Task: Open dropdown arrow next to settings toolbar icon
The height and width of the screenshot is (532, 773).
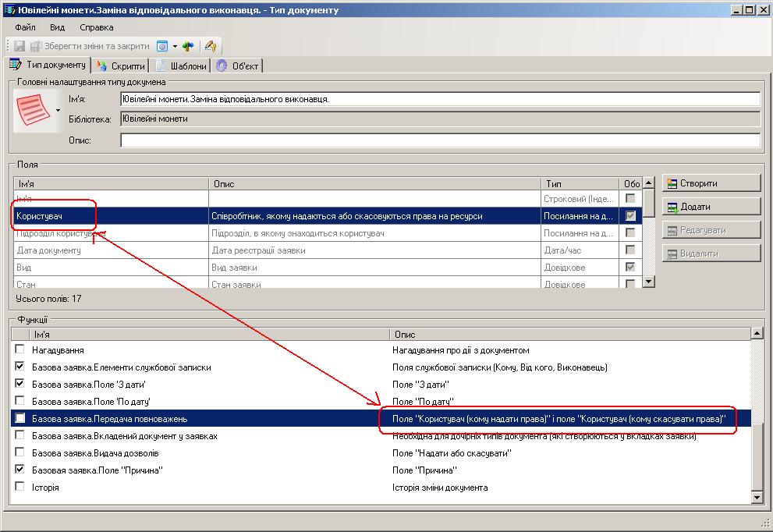Action: click(x=175, y=46)
